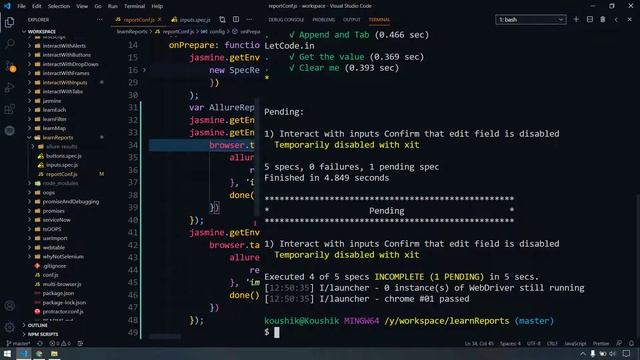Open the Selection menu
This screenshot has width=640, height=360.
59,6
